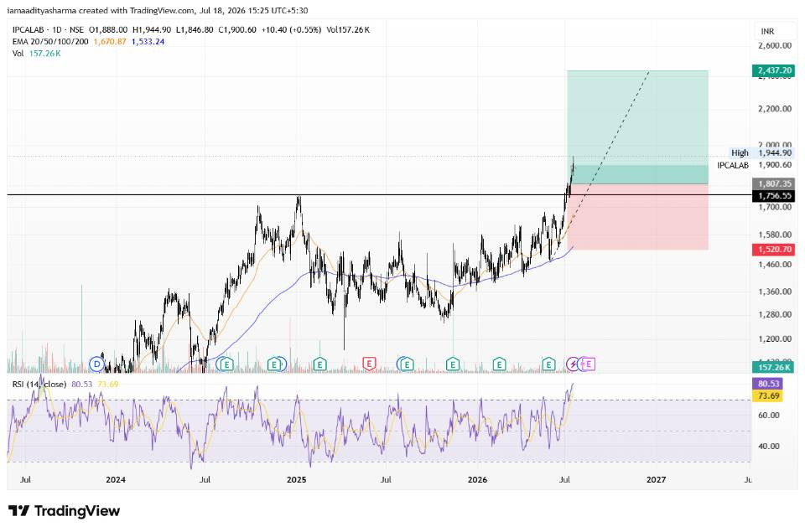
Task: Click the +10.40 (+0.55%) change value
Action: 291,30
